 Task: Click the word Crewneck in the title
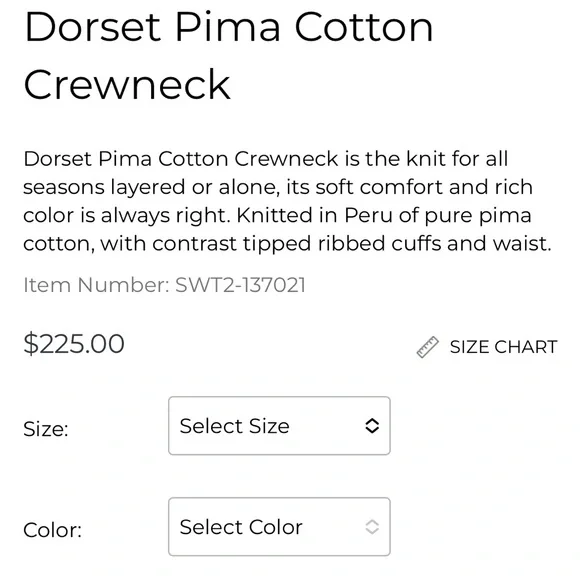pos(127,85)
